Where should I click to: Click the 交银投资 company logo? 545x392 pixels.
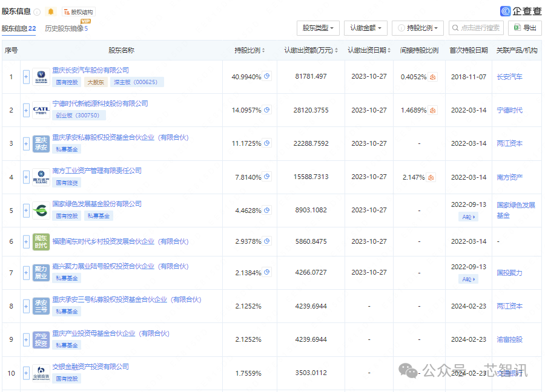41,373
